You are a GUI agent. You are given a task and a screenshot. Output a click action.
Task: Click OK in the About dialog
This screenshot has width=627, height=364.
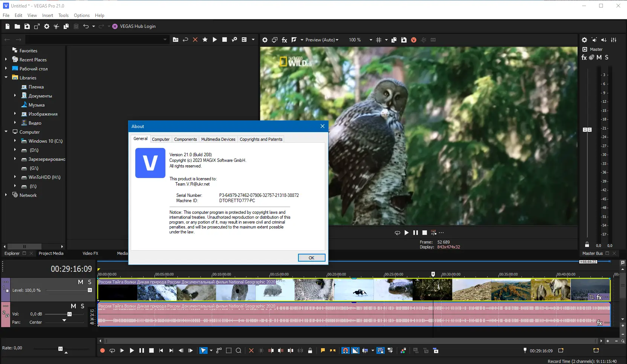click(312, 258)
